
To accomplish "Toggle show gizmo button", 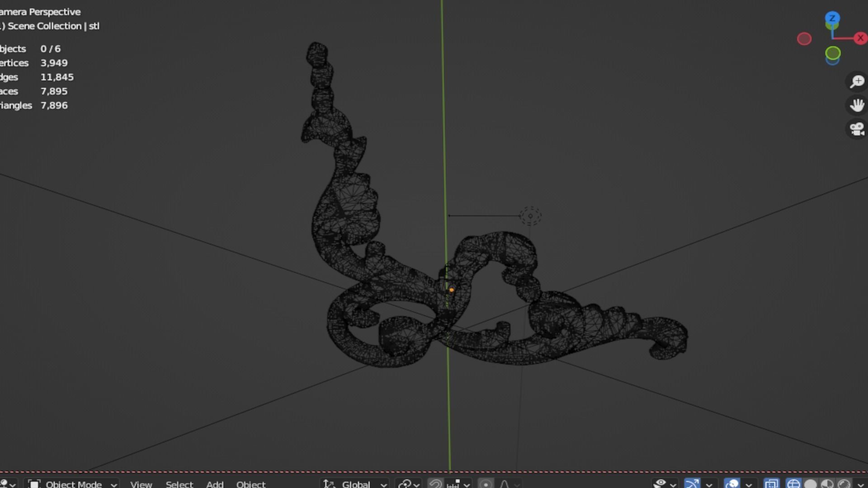I will (x=692, y=484).
